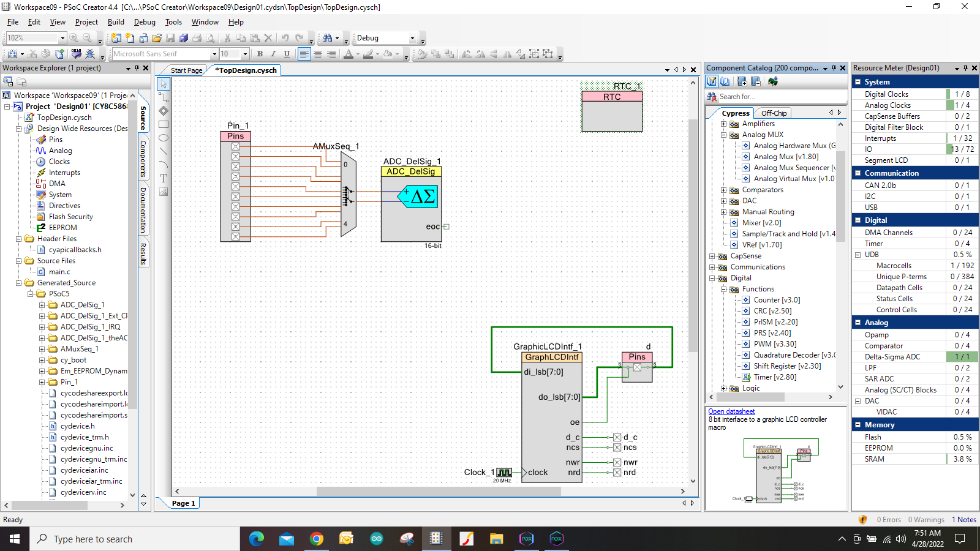This screenshot has height=551, width=980.
Task: Toggle align text right
Action: click(x=331, y=54)
